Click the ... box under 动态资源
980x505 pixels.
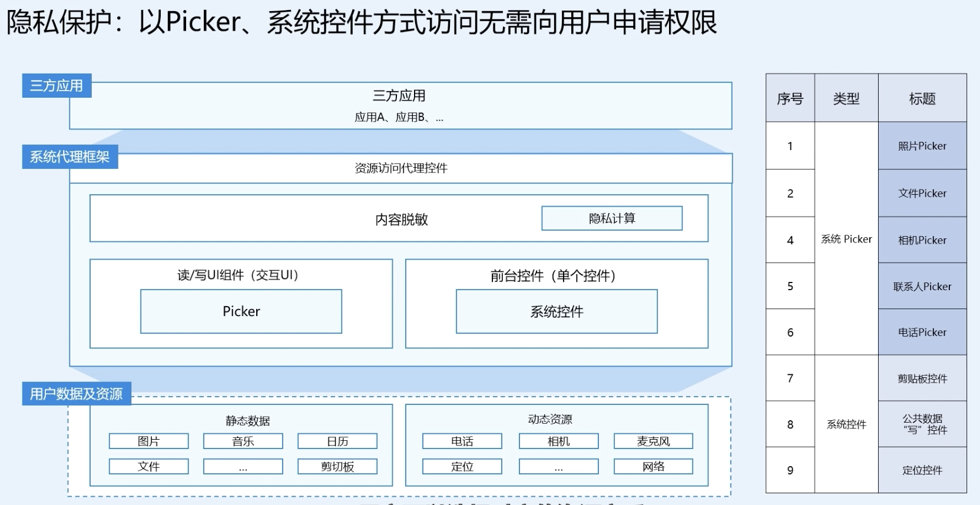pyautogui.click(x=559, y=467)
